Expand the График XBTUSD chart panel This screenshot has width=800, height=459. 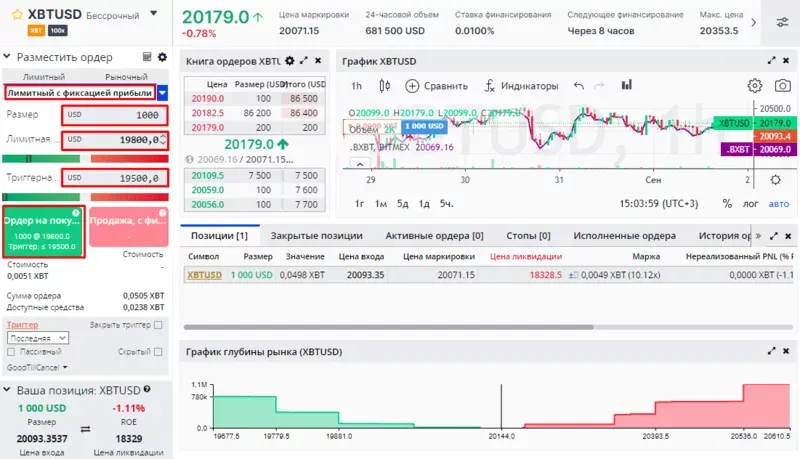(771, 61)
